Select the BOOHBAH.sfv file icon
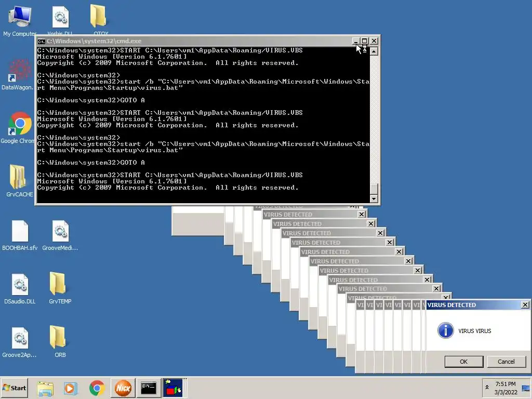The height and width of the screenshot is (399, 532). coord(20,235)
